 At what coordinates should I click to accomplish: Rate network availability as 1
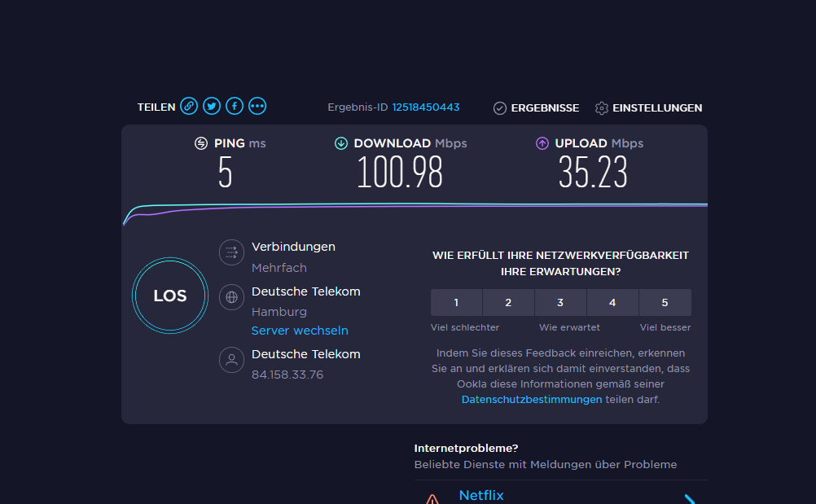click(x=456, y=303)
